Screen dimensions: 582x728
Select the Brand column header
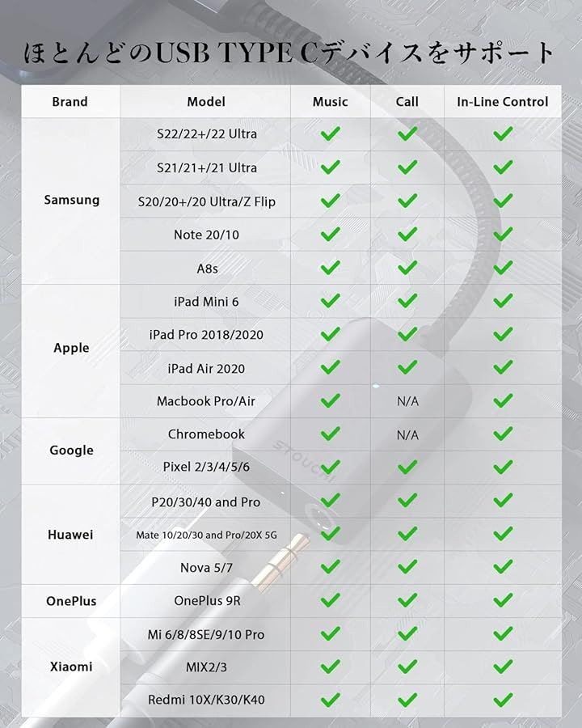[x=70, y=102]
